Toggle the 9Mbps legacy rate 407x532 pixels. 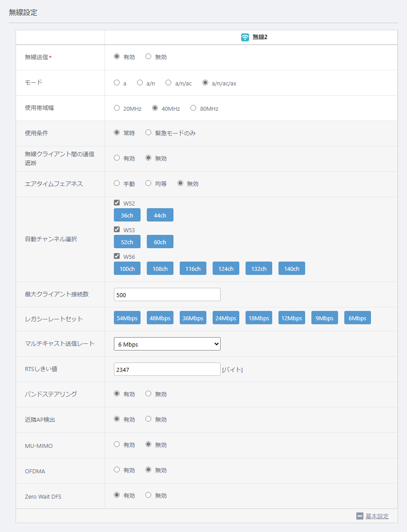[x=325, y=318]
